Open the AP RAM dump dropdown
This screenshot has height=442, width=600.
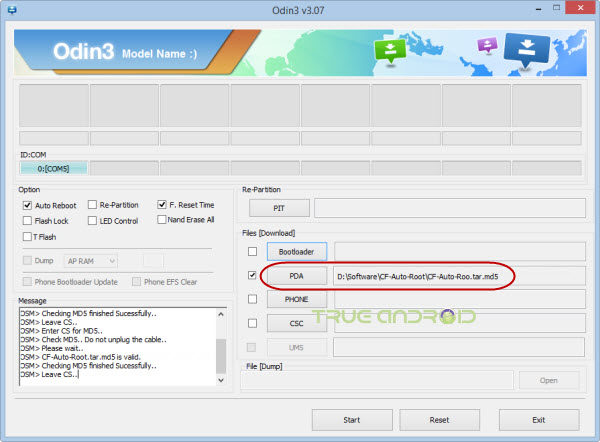coord(91,261)
